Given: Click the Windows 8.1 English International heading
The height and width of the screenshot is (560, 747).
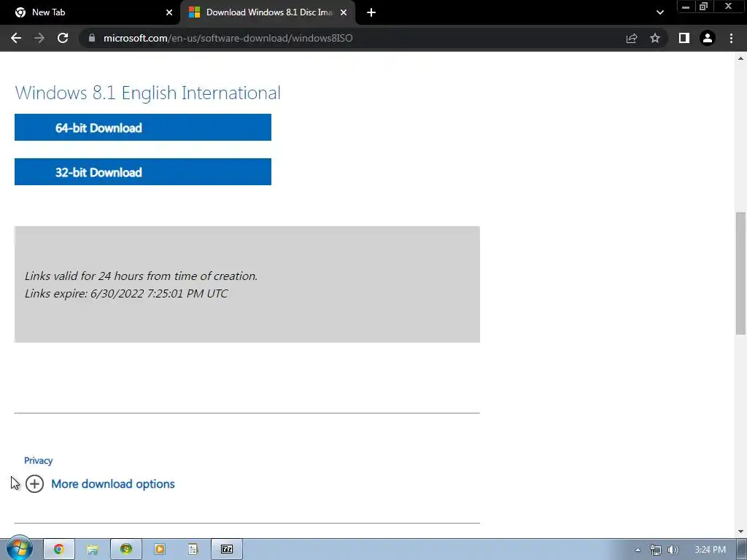Looking at the screenshot, I should tap(147, 93).
